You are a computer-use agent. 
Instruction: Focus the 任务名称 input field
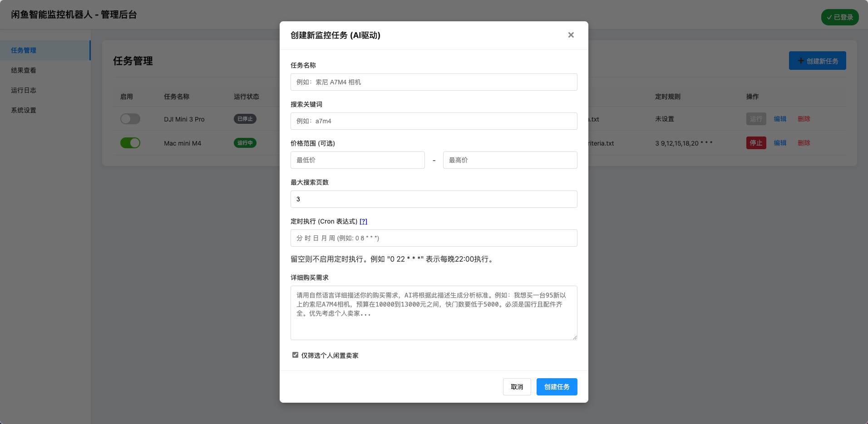click(434, 82)
